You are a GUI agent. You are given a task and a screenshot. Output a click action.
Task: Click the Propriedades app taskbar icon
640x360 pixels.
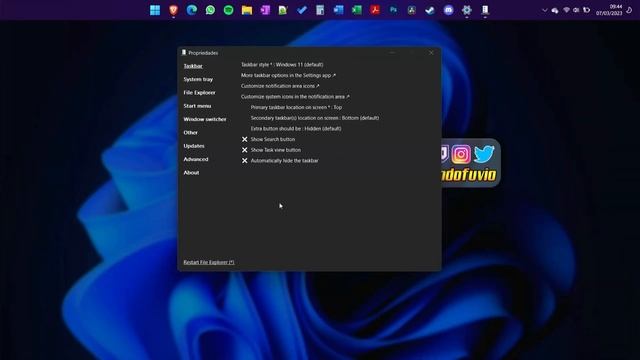point(485,10)
